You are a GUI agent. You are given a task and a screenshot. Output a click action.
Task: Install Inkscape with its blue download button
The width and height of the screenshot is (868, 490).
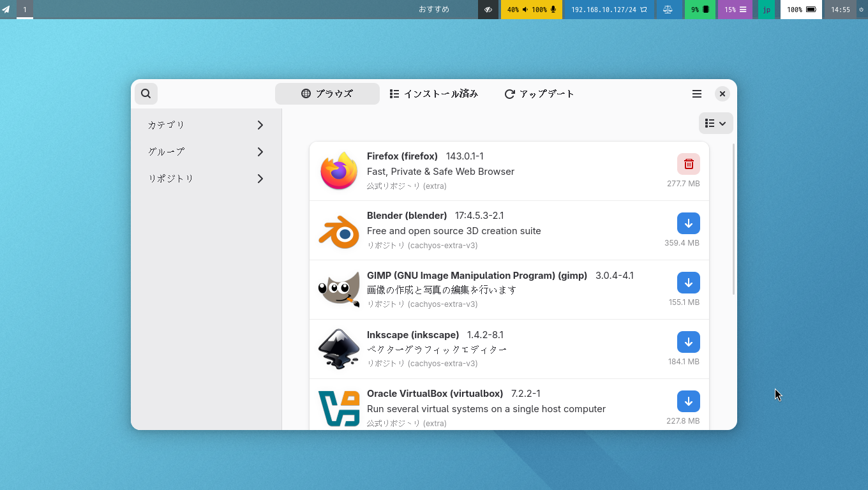click(689, 342)
